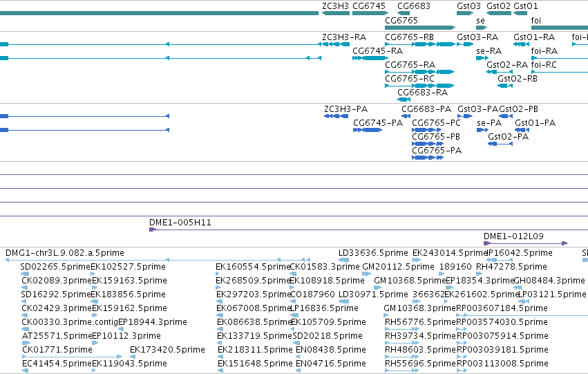588x374 pixels.
Task: Select the ZC3H3 gene feature
Action: pos(336,13)
